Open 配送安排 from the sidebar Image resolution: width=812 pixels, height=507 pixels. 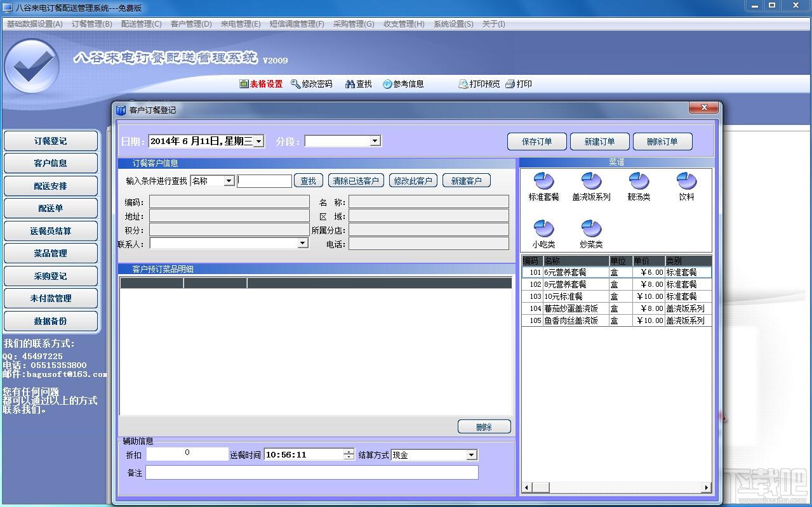[51, 186]
